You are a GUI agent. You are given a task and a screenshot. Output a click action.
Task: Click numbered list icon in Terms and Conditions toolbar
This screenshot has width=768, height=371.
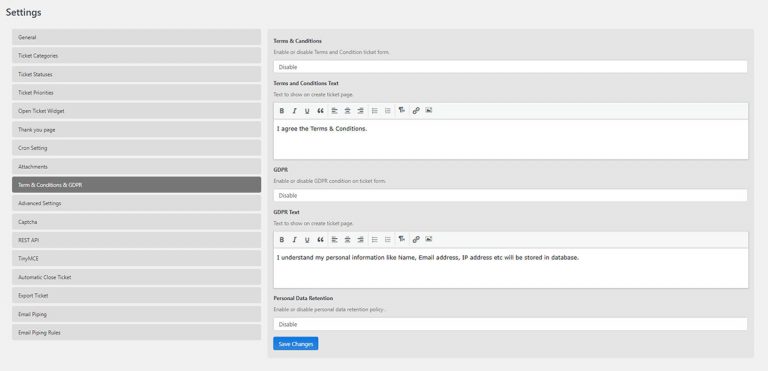[x=387, y=111]
